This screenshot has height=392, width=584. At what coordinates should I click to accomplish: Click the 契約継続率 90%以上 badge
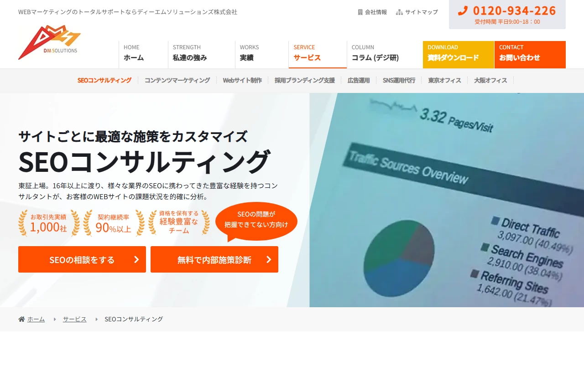point(114,223)
